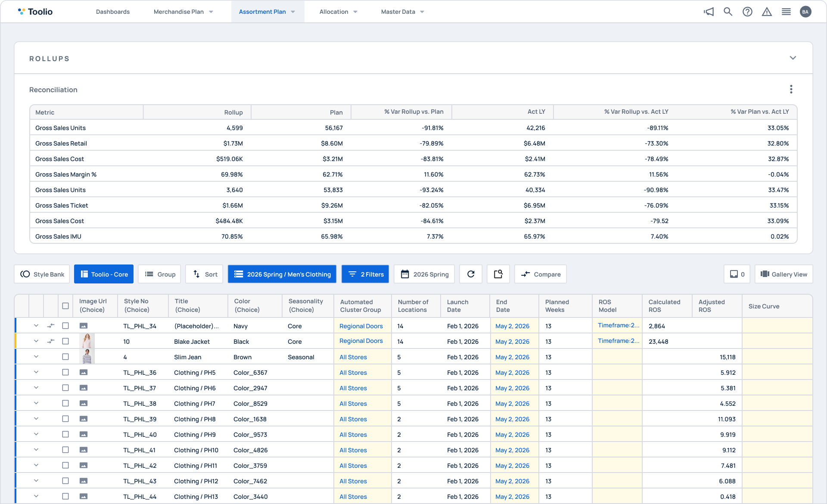Click the export icon next to refresh

[498, 274]
